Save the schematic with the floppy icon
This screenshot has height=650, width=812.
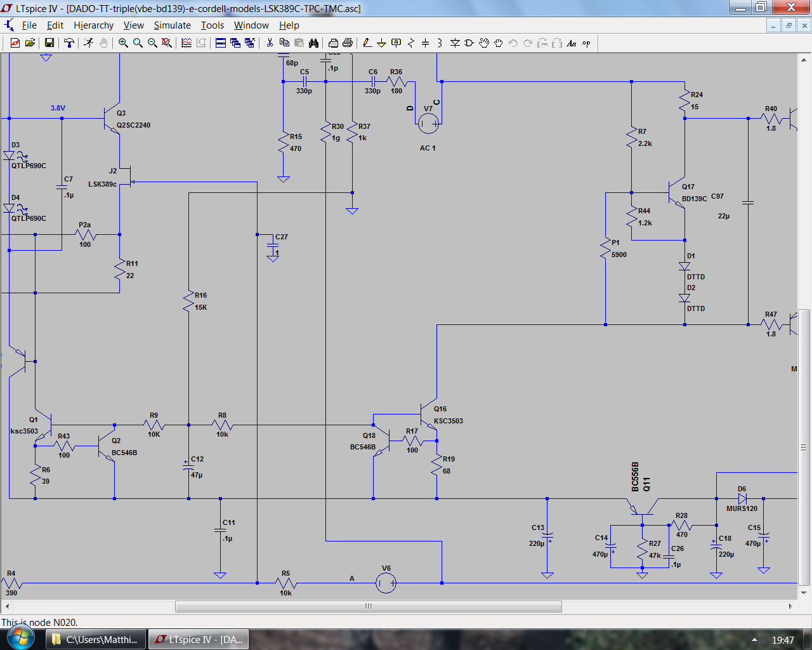point(49,43)
